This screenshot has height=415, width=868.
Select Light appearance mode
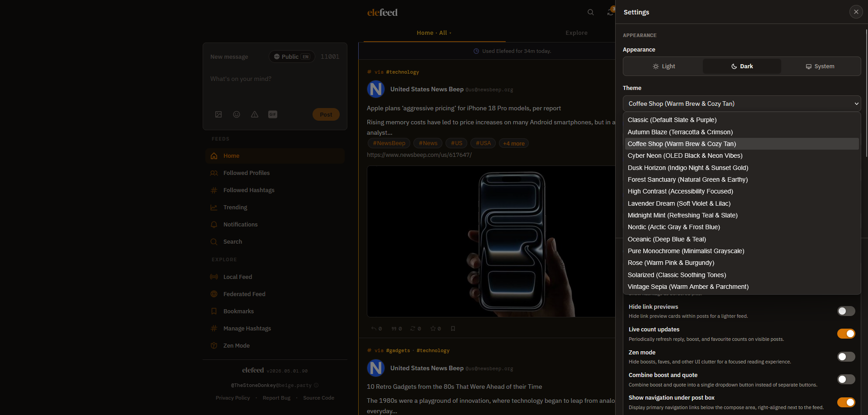pos(664,66)
